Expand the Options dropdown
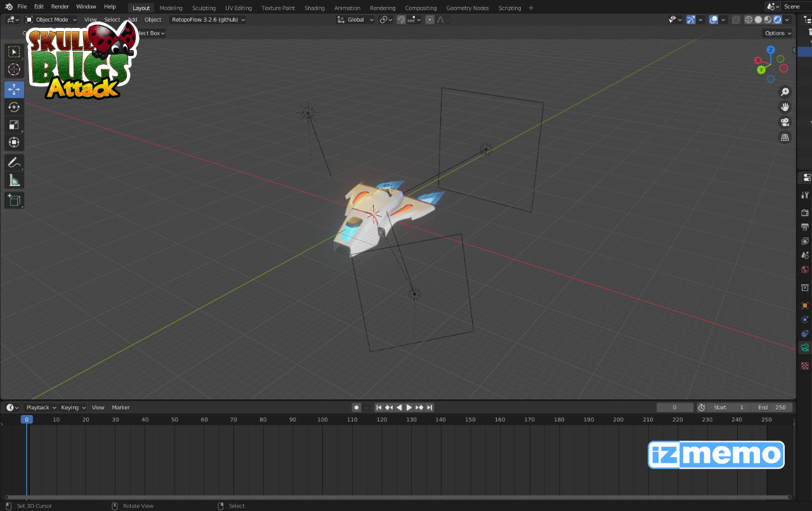812x511 pixels. tap(777, 33)
